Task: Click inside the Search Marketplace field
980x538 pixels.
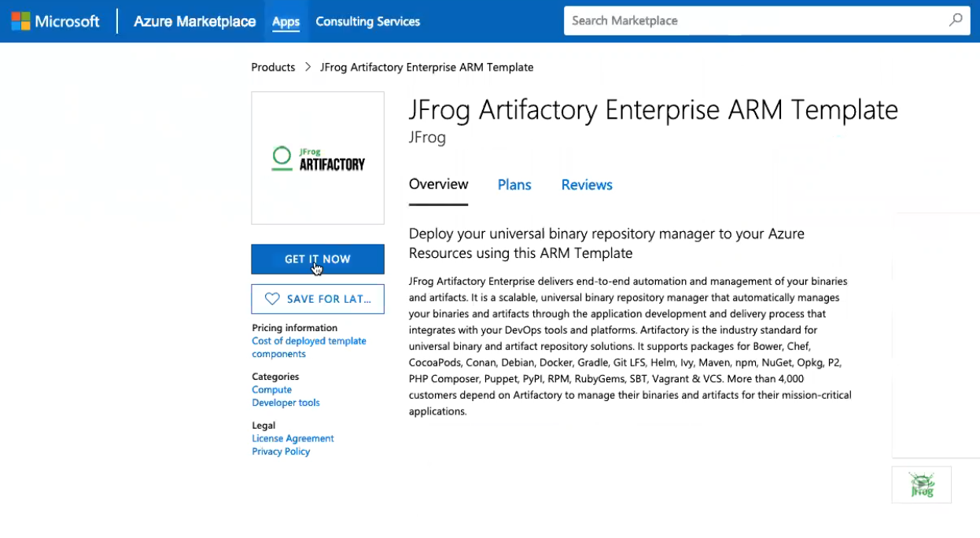Action: coord(747,20)
